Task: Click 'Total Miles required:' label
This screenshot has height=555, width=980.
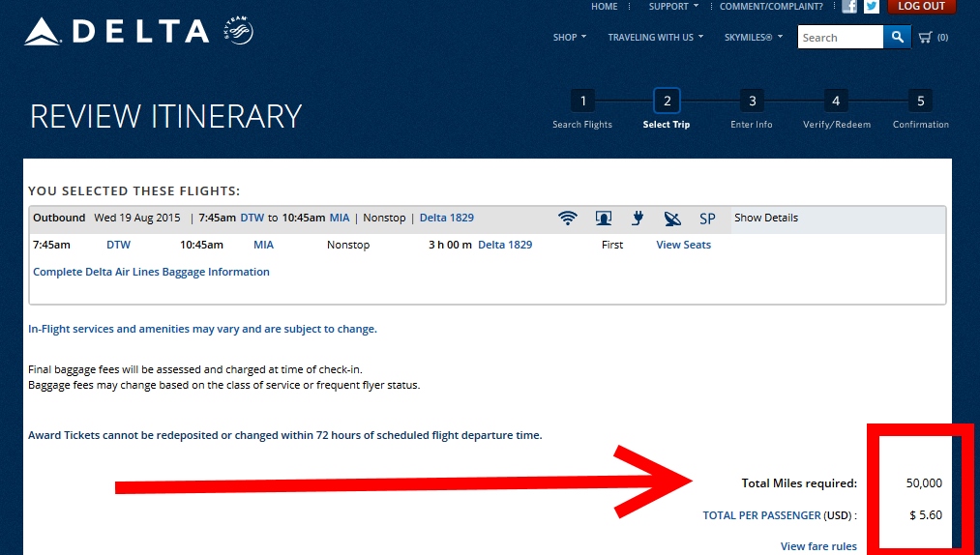Action: coord(799,482)
